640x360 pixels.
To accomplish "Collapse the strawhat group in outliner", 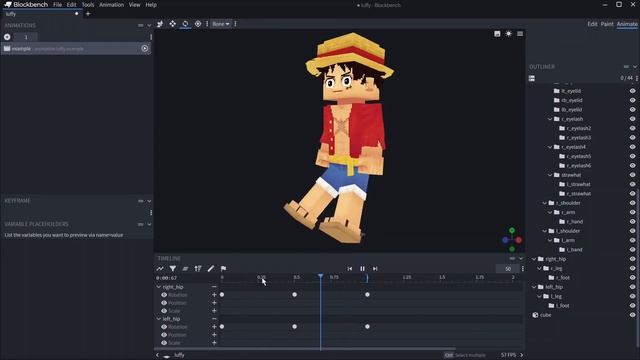I will point(550,175).
